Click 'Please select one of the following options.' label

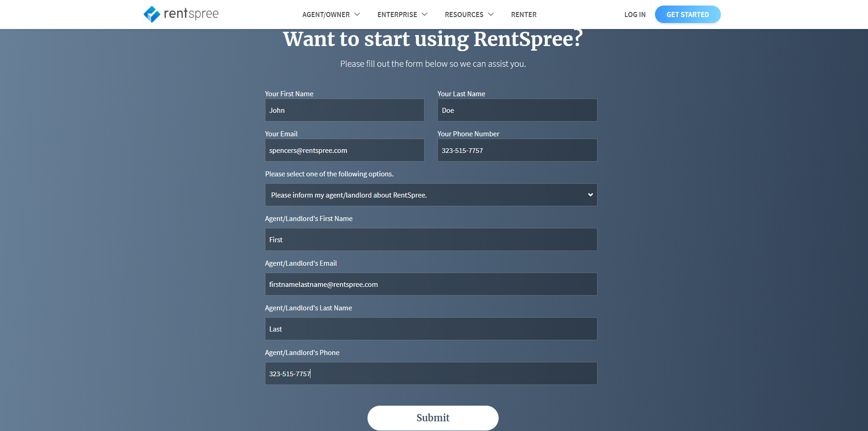point(329,174)
